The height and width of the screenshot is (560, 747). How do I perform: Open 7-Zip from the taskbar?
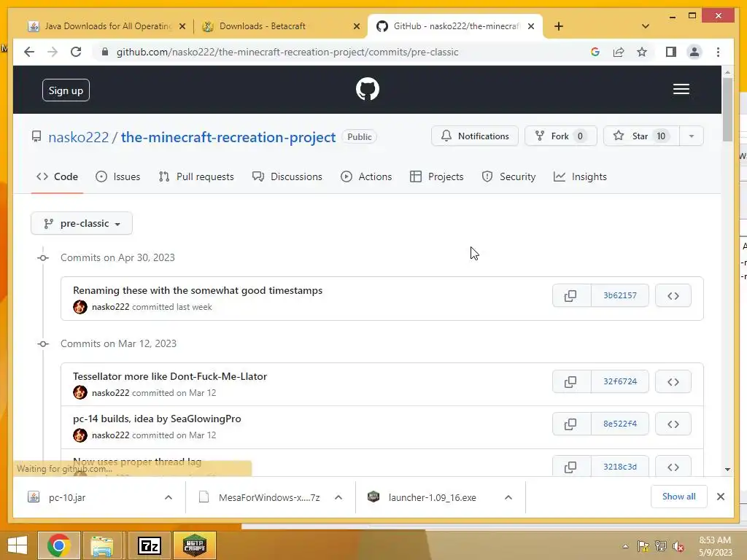click(149, 545)
